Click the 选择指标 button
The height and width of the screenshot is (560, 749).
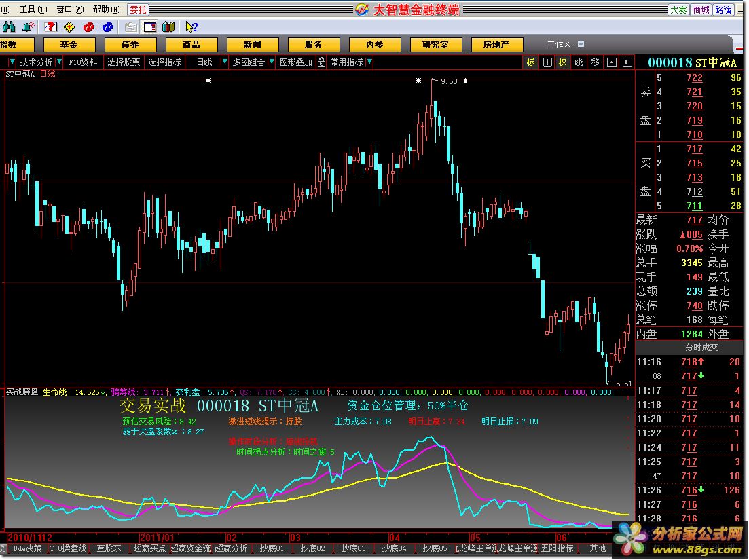coord(164,62)
